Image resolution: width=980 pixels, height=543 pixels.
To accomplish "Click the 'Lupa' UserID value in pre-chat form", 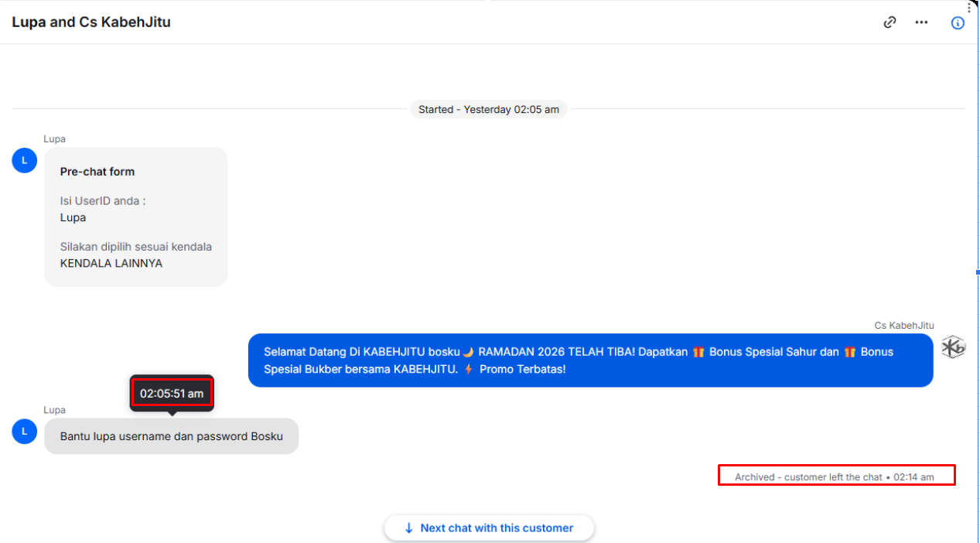I will pyautogui.click(x=73, y=217).
